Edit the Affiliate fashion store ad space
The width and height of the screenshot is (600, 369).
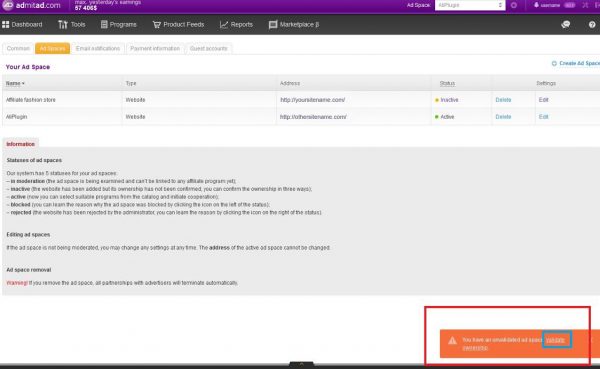tap(543, 100)
